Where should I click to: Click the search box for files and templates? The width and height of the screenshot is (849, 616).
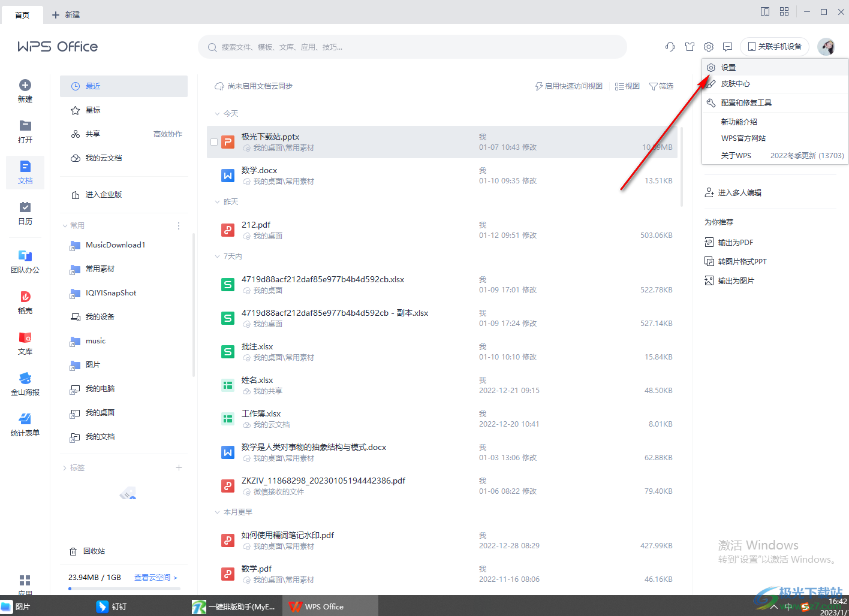[413, 47]
